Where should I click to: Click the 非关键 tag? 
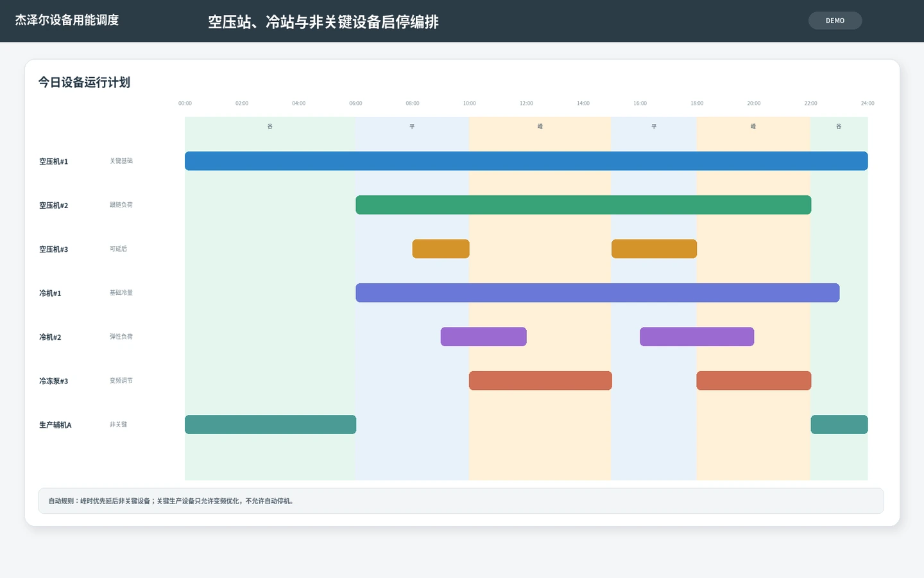coord(118,425)
